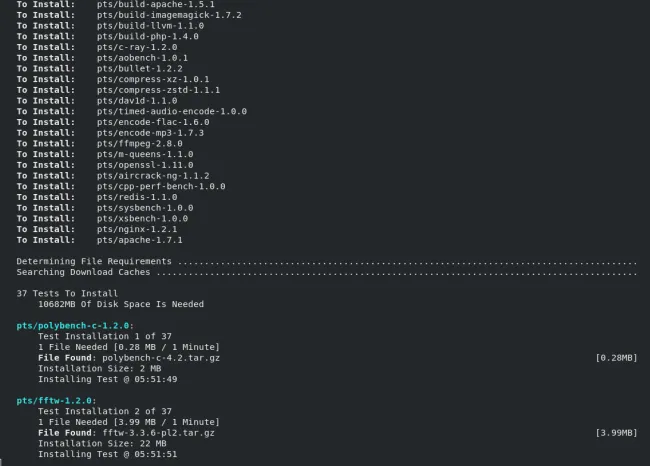Click Determining File Requirements line
Screen dimensions: 650x466
click(x=327, y=262)
